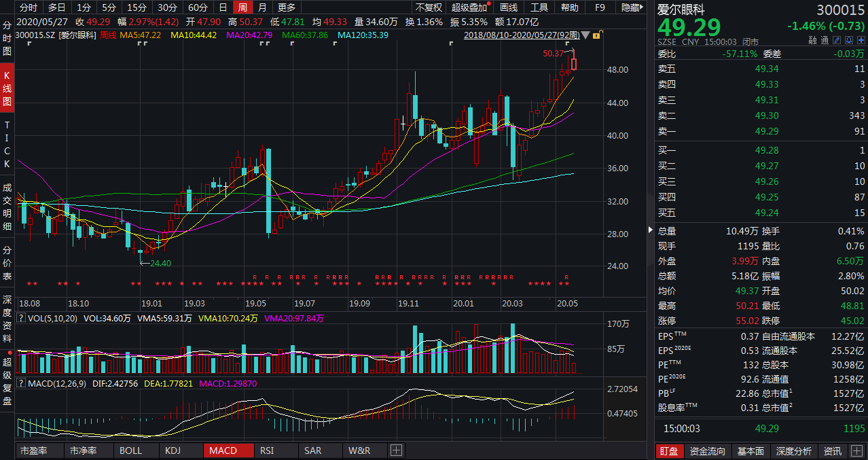868x460 pixels.
Task: Open the 更多 periods dropdown
Action: point(287,7)
